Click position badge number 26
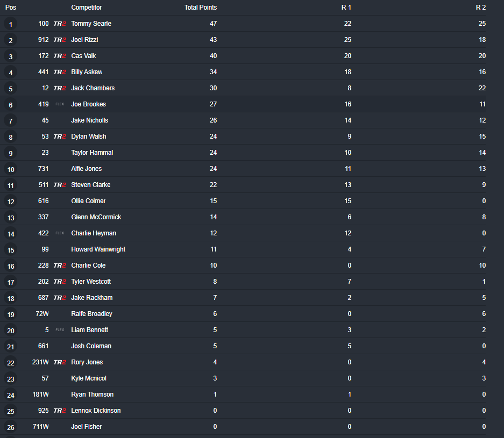The height and width of the screenshot is (438, 504). [11, 427]
